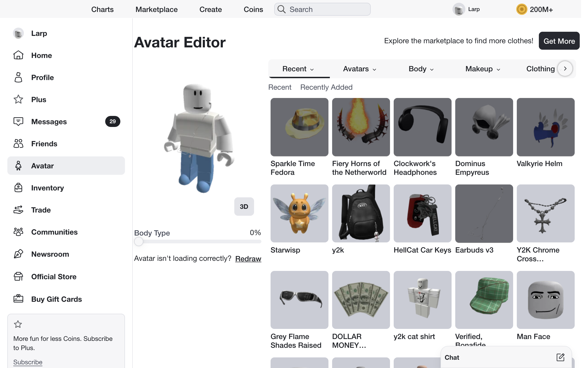Open Official Store shop icon
Screen dimensions: 588x368
coord(18,276)
